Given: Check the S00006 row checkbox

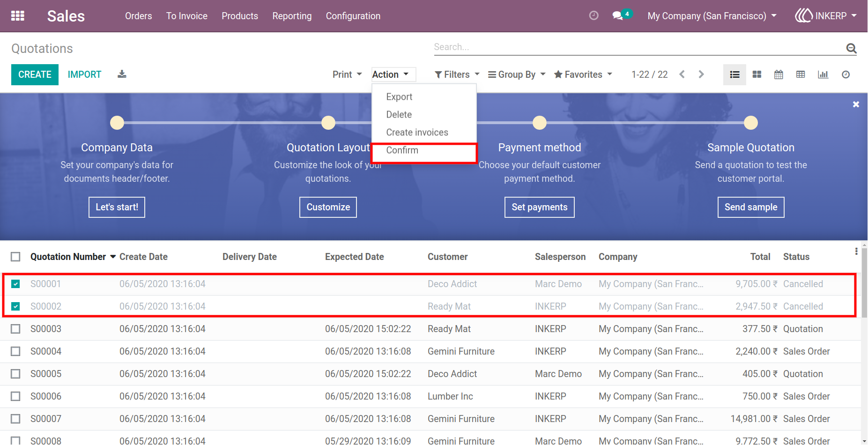Looking at the screenshot, I should point(15,396).
